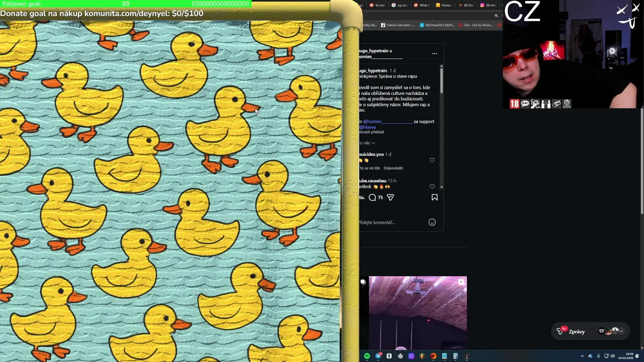
Task: Open the purple grid app in taskbar
Action: point(411,356)
